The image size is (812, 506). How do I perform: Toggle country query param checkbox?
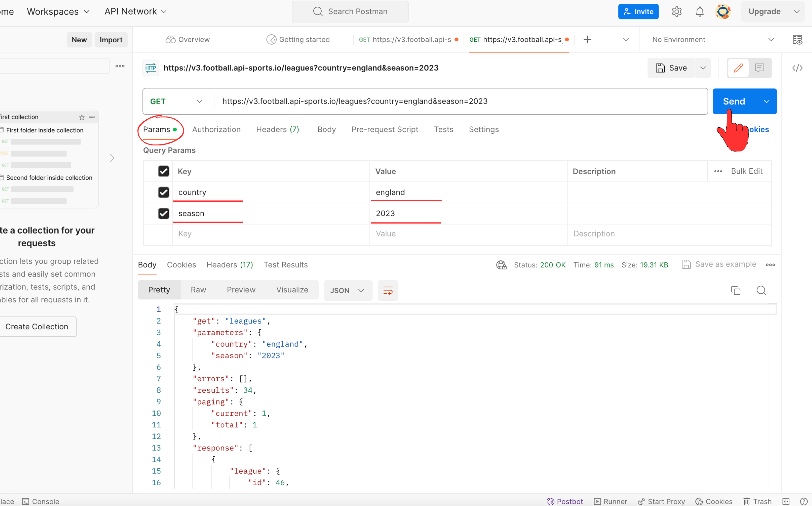[x=163, y=192]
